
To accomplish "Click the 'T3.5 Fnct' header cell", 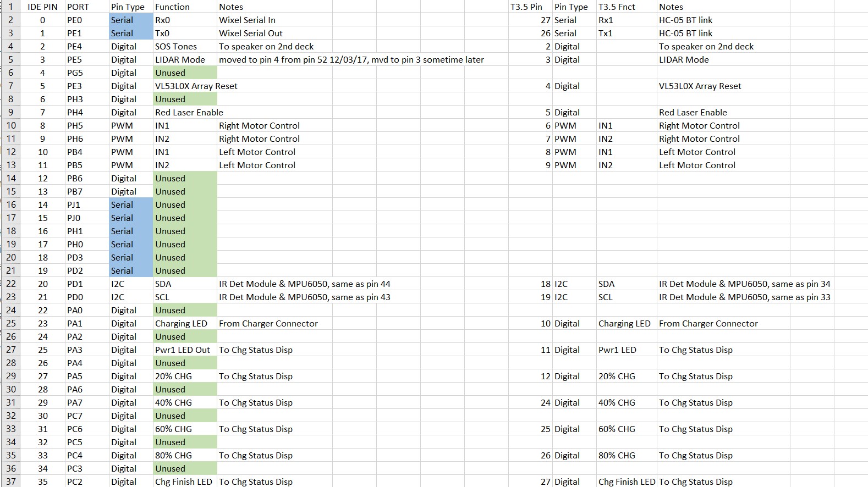I will [x=627, y=7].
